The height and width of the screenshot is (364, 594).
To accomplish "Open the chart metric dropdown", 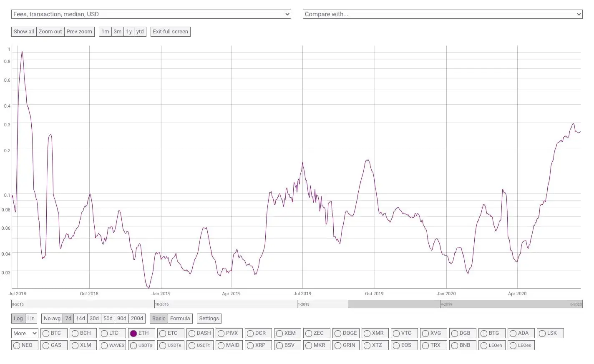I will click(150, 14).
